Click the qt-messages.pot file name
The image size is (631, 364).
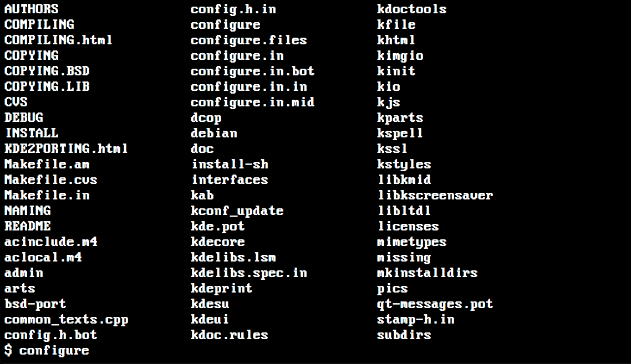(435, 304)
